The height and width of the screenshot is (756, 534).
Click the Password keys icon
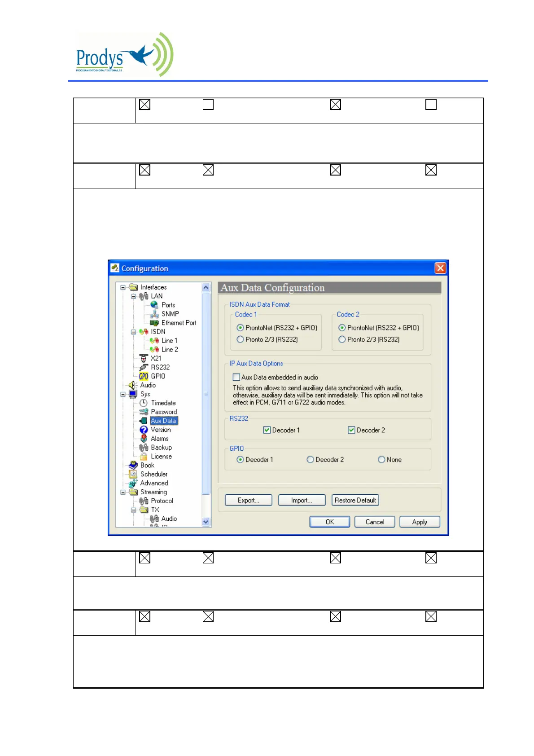pos(144,412)
